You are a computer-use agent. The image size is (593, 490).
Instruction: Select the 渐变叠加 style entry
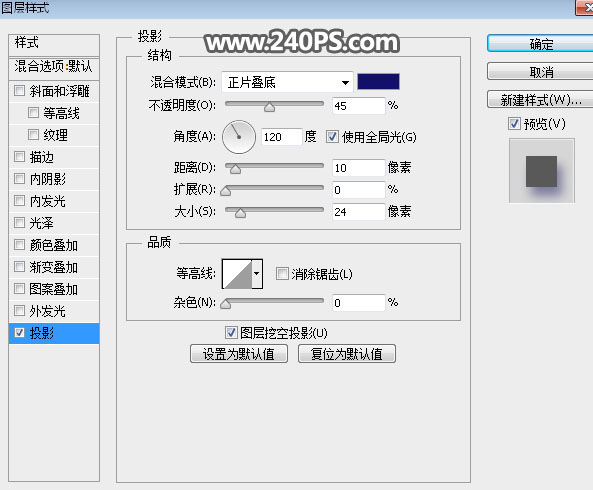coord(54,267)
